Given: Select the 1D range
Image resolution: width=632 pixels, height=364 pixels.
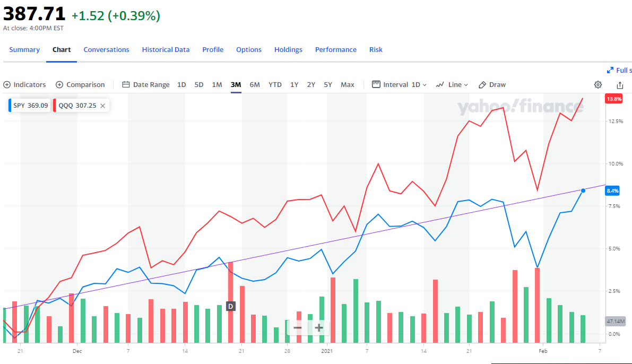Looking at the screenshot, I should point(181,85).
